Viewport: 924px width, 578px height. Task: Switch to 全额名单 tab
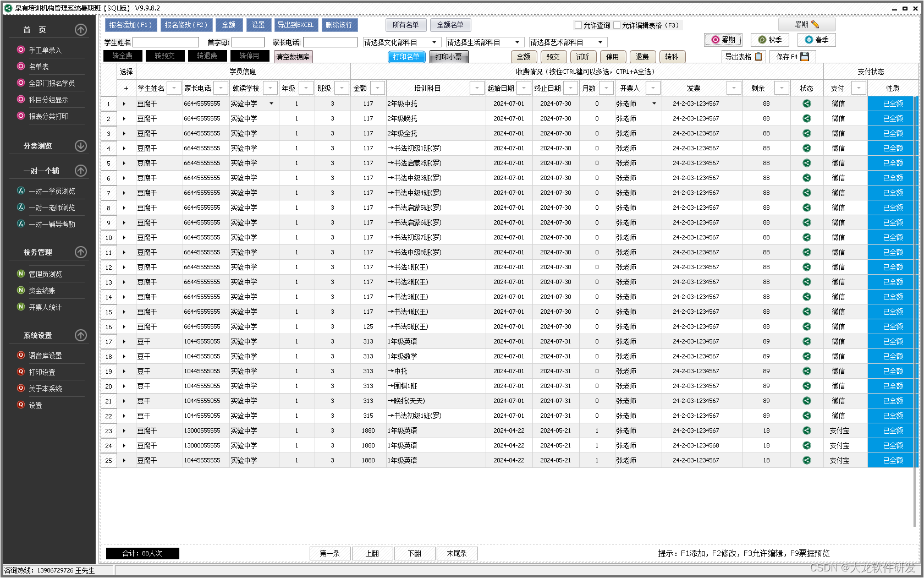point(450,25)
